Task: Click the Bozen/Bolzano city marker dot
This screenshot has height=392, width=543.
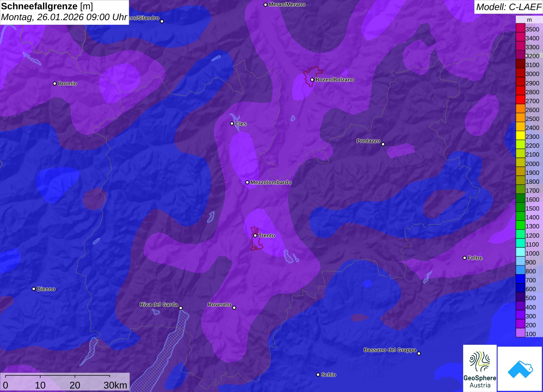Action: pos(312,79)
